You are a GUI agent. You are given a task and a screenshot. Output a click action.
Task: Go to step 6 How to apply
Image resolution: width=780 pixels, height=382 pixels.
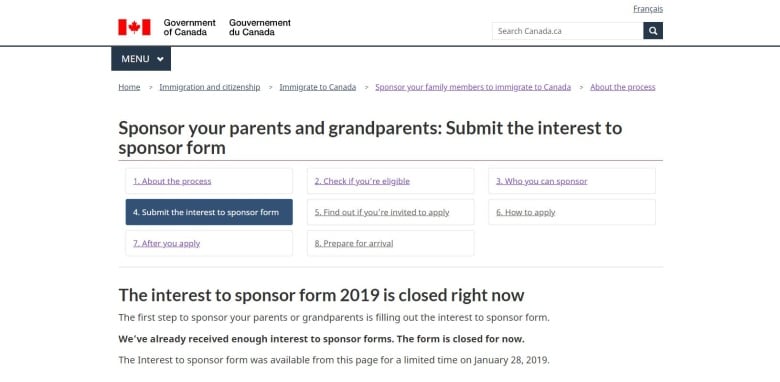pos(572,212)
